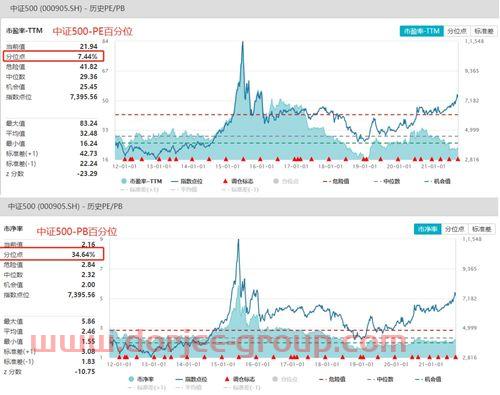The image size is (500, 395).
Task: Select the 市净率 tab in PB chart
Action: (x=428, y=229)
